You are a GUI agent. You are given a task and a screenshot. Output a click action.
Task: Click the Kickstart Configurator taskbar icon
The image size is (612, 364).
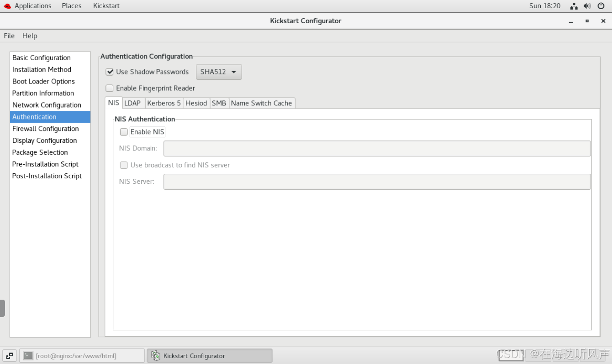[156, 356]
